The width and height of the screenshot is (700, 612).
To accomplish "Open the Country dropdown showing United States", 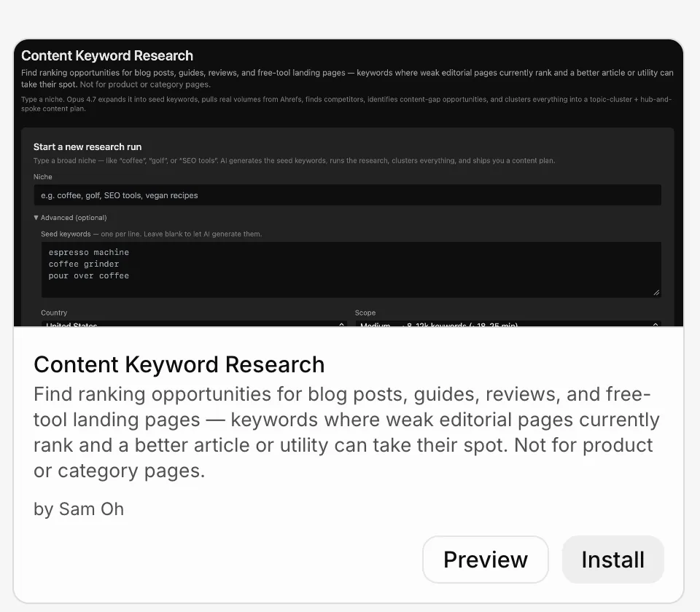I will (194, 323).
